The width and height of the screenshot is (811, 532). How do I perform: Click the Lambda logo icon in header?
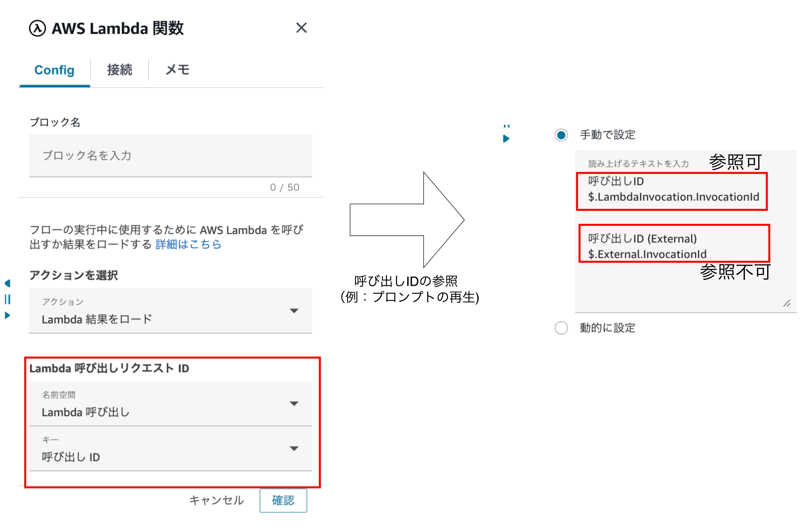click(x=37, y=28)
